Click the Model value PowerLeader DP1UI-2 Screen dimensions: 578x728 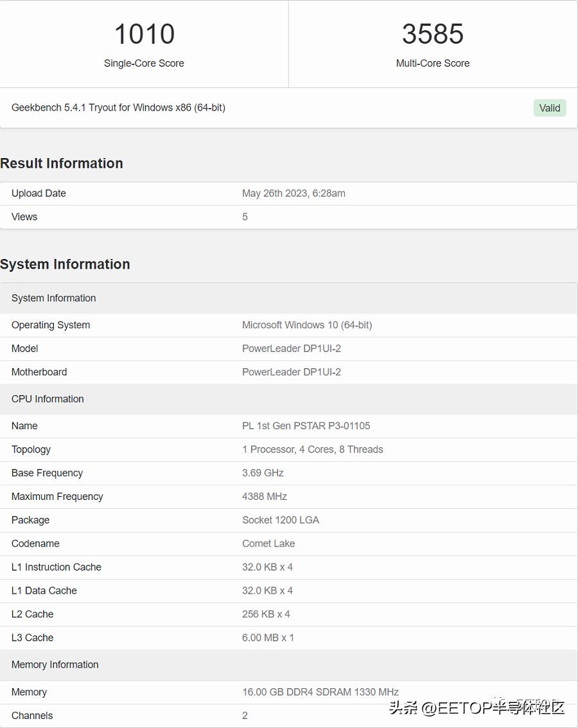click(291, 348)
